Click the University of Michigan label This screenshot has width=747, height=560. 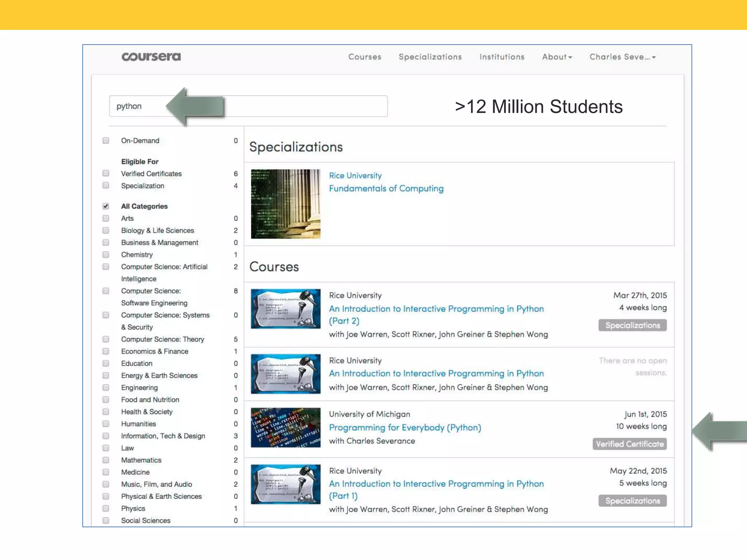[369, 414]
